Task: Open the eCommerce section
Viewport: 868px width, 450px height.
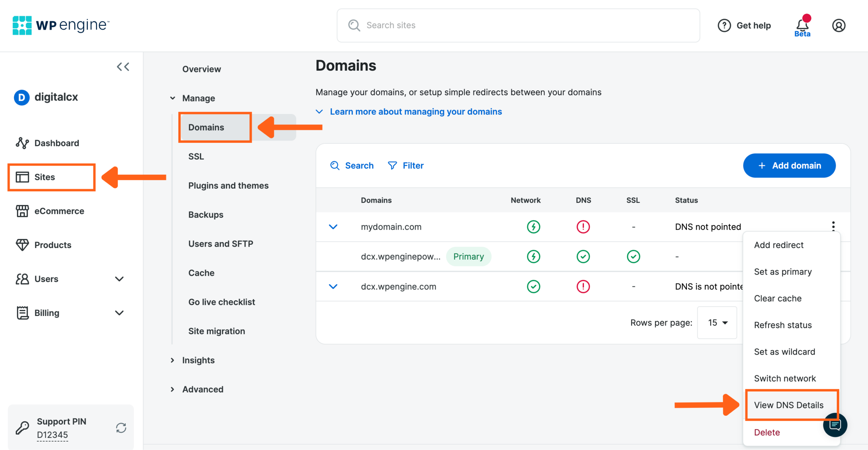Action: click(59, 211)
